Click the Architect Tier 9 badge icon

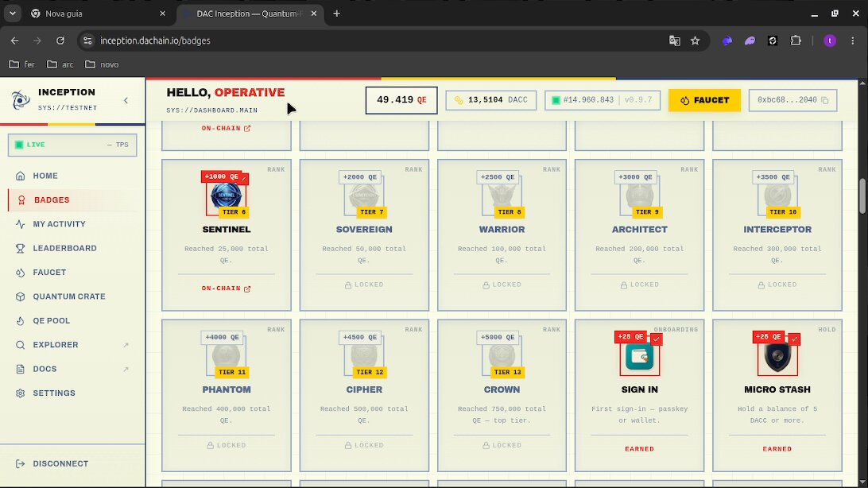(639, 196)
